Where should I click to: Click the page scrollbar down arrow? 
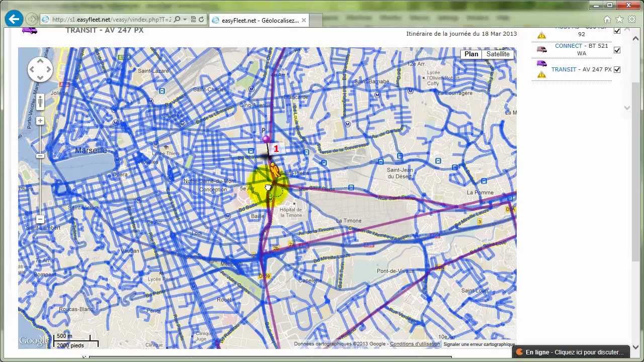point(636,347)
